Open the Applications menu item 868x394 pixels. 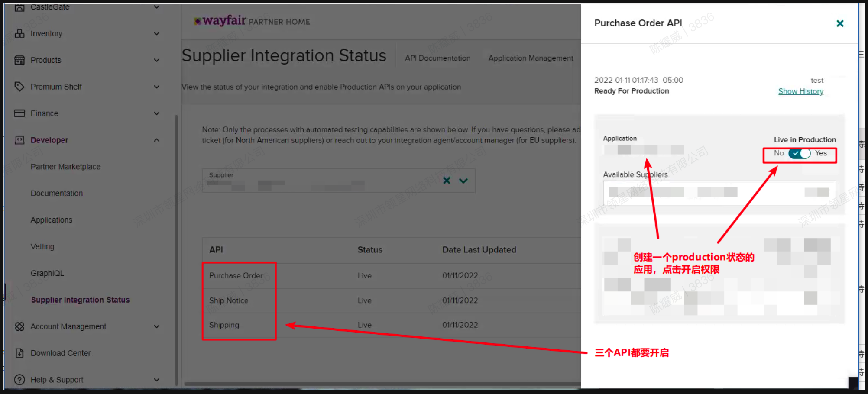[52, 220]
